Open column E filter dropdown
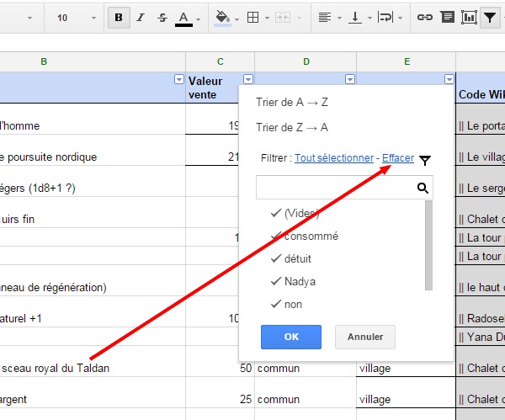The height and width of the screenshot is (420, 505). coord(449,79)
